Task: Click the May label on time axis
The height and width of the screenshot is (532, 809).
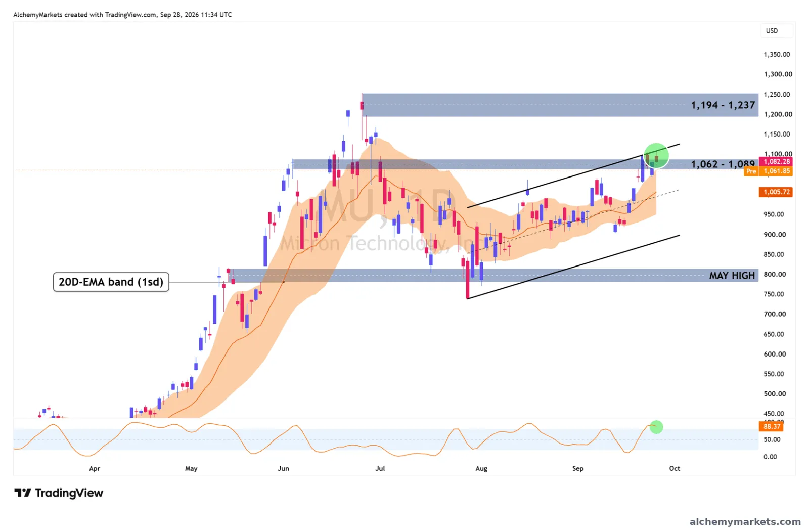Action: click(191, 469)
